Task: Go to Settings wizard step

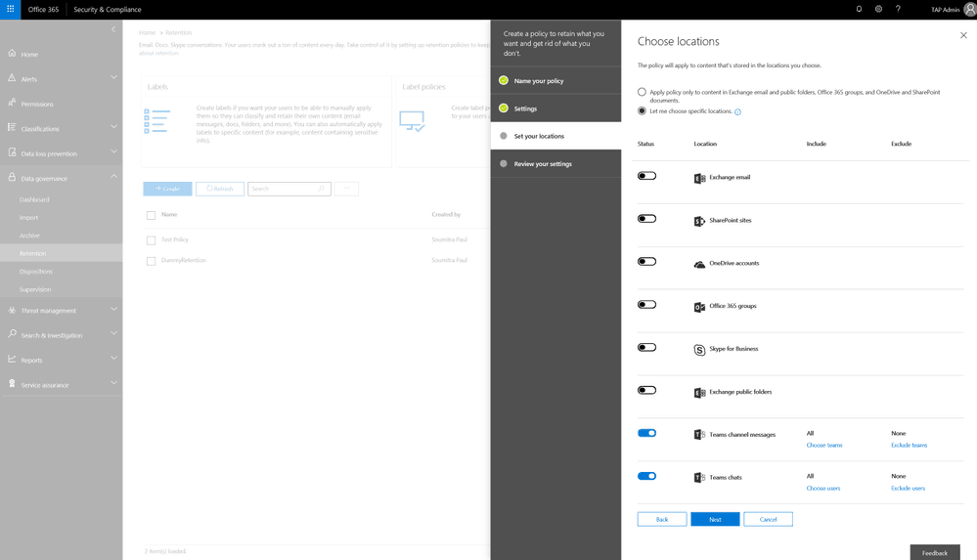Action: pyautogui.click(x=555, y=108)
